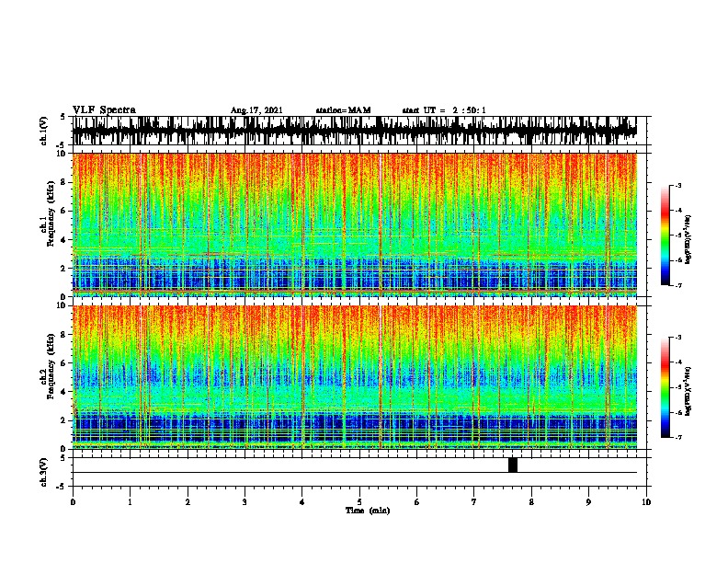Click the ch.2 color bar legend

click(x=665, y=387)
